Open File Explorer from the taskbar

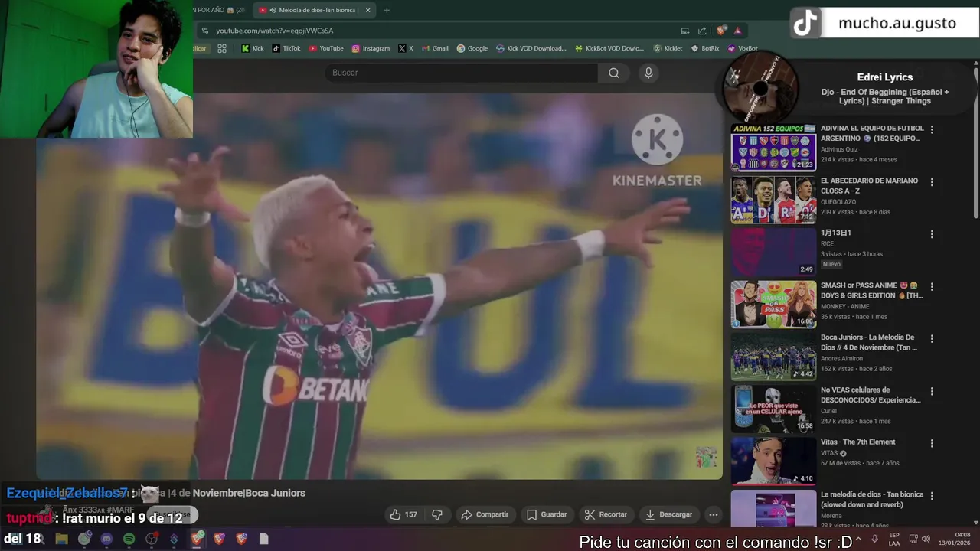click(62, 539)
